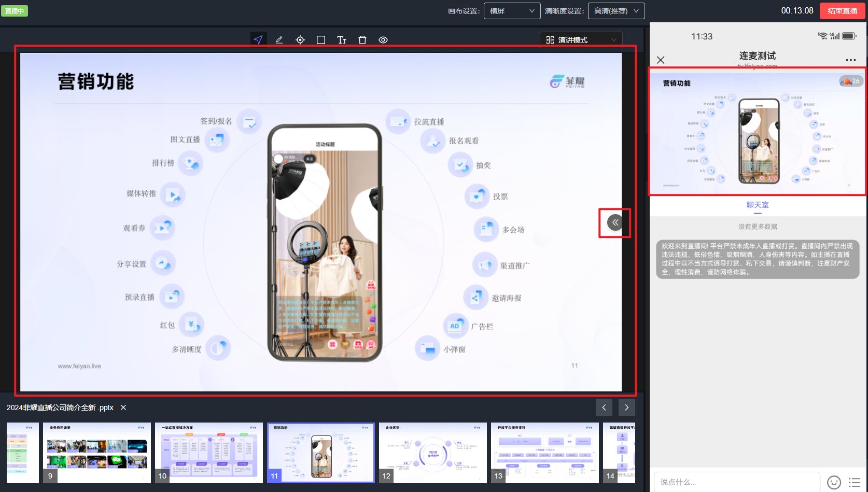The width and height of the screenshot is (868, 492).
Task: Collapse side panel with double-chevron button
Action: tap(615, 222)
